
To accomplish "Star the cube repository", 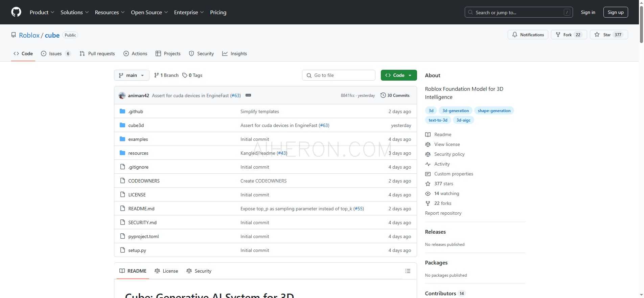I will click(x=609, y=35).
